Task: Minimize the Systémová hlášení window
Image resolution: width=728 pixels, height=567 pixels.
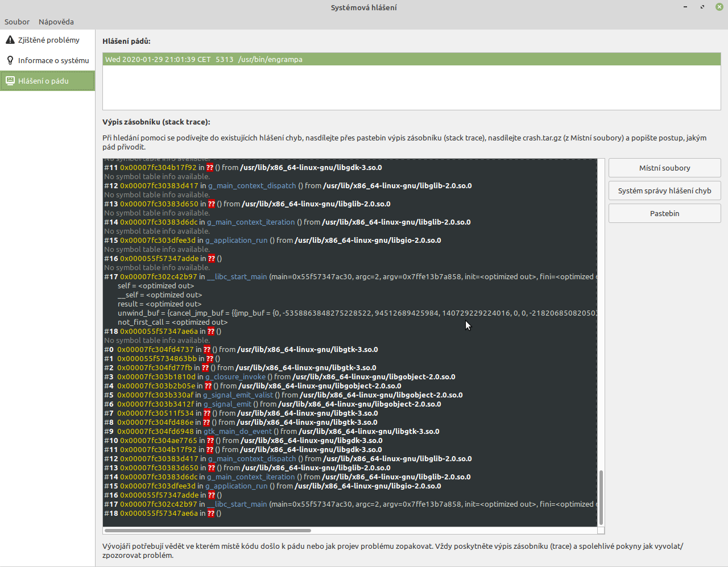Action: pyautogui.click(x=685, y=7)
